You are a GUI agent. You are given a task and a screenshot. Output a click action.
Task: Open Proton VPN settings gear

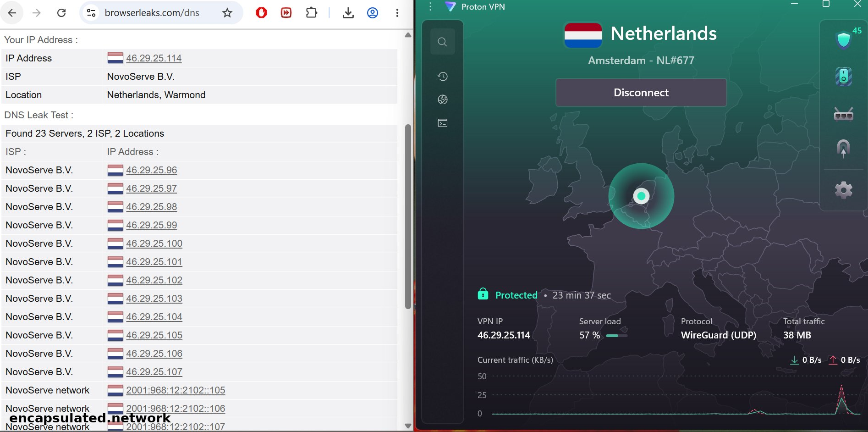[844, 190]
